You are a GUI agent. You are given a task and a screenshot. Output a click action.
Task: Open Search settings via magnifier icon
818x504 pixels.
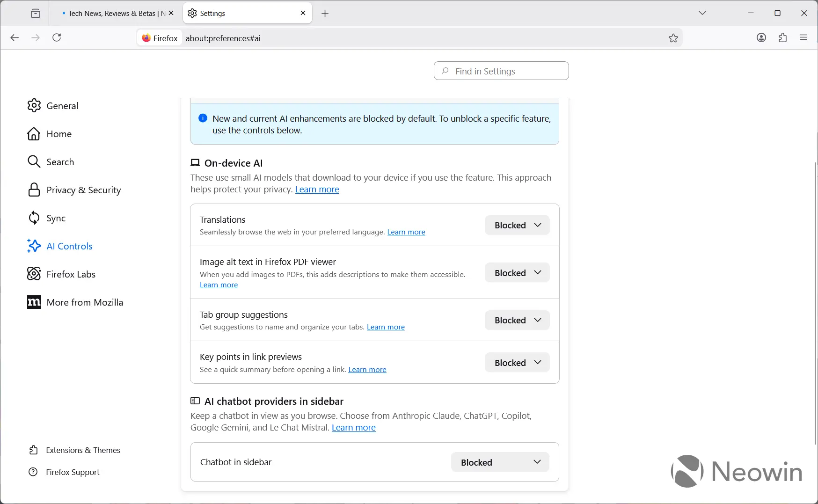[60, 161]
